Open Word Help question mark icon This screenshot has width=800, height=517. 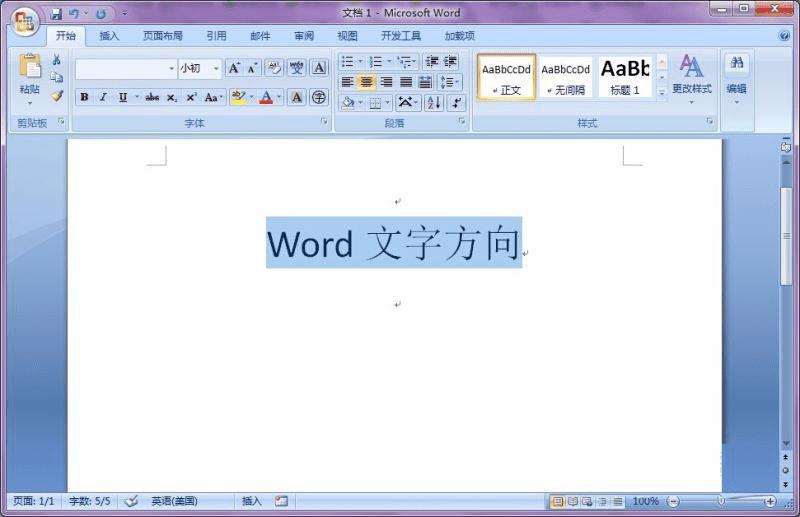pos(784,36)
